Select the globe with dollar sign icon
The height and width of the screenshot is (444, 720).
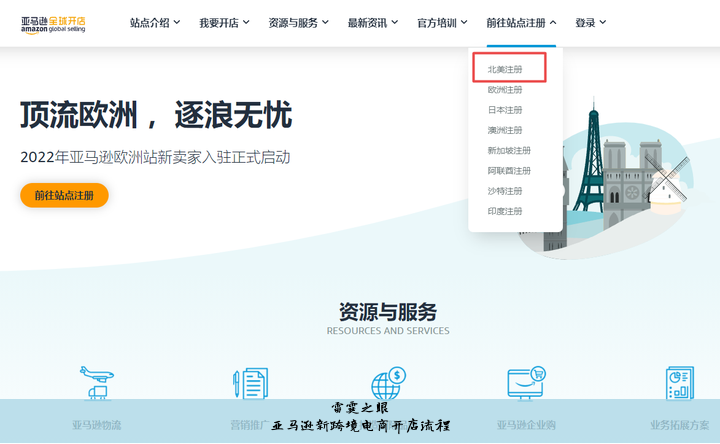[x=388, y=383]
